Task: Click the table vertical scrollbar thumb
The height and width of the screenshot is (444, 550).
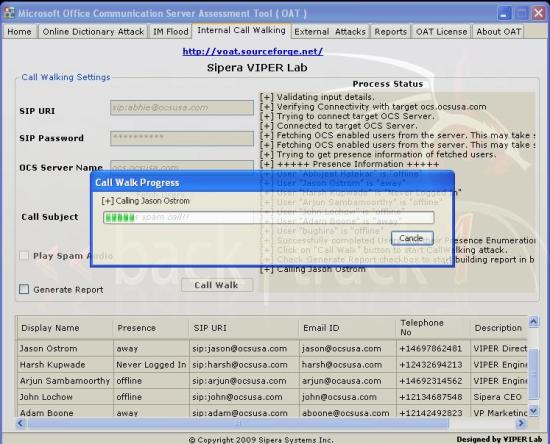Action: pos(534,374)
